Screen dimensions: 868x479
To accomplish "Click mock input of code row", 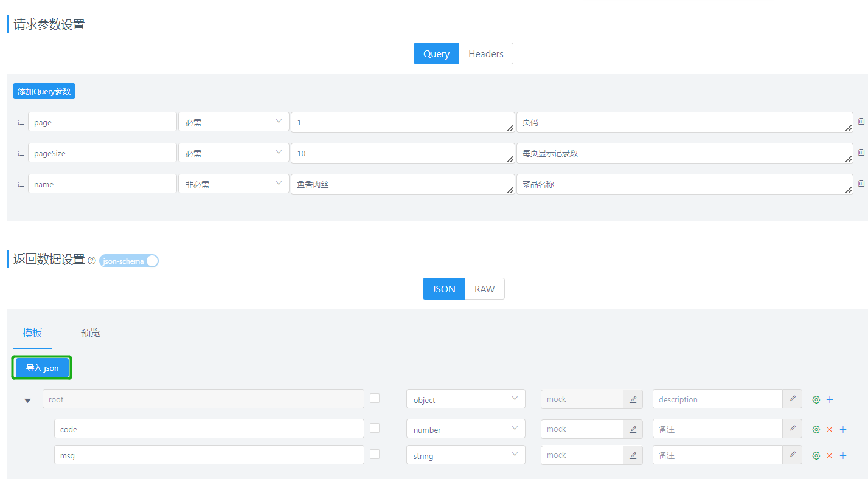I will click(x=582, y=429).
